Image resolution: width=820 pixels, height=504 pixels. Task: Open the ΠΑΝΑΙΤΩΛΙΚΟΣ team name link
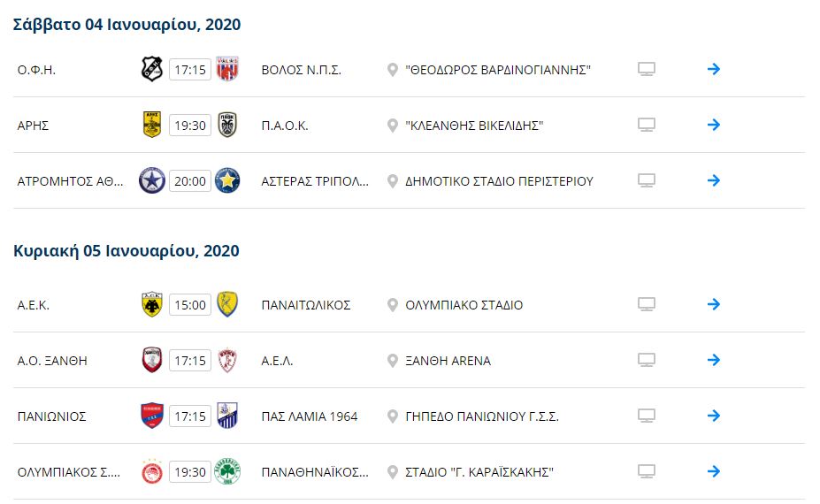[x=306, y=305]
